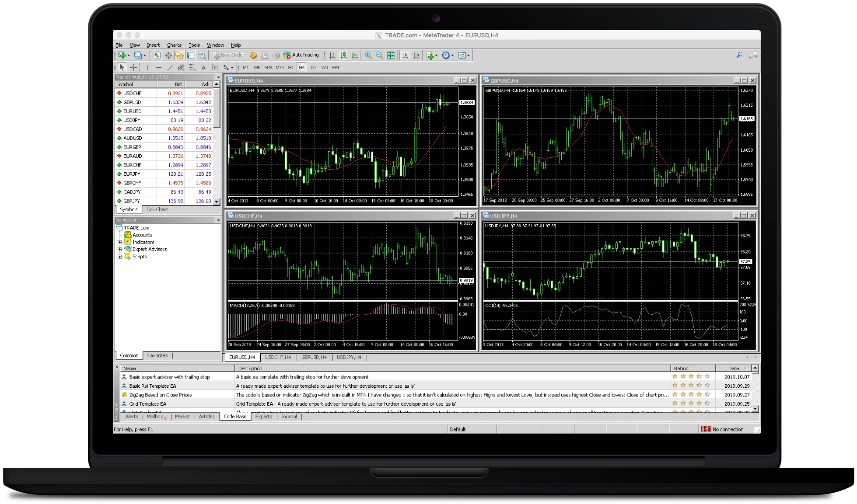Expand the Indicators tree node
This screenshot has height=504, width=857.
[119, 242]
